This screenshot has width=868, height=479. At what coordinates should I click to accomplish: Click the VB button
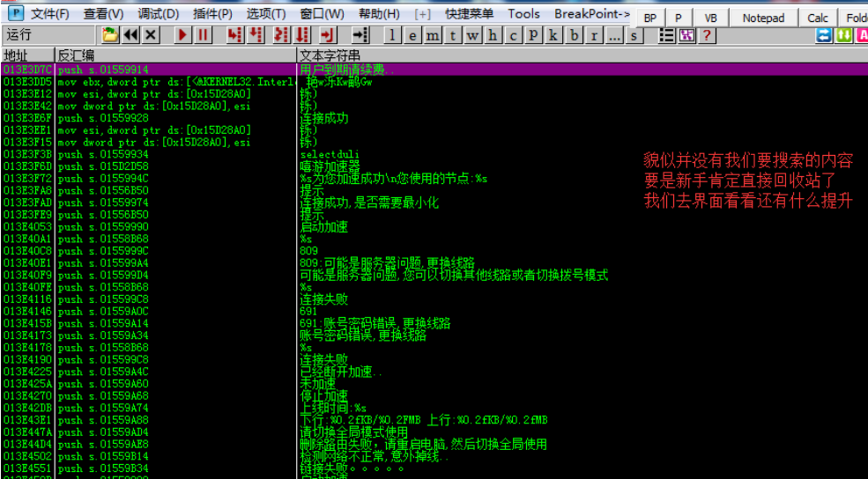coord(711,18)
